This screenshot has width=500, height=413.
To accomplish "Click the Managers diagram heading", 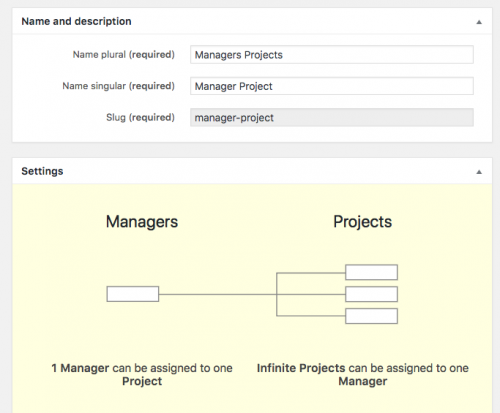I will pos(142,222).
